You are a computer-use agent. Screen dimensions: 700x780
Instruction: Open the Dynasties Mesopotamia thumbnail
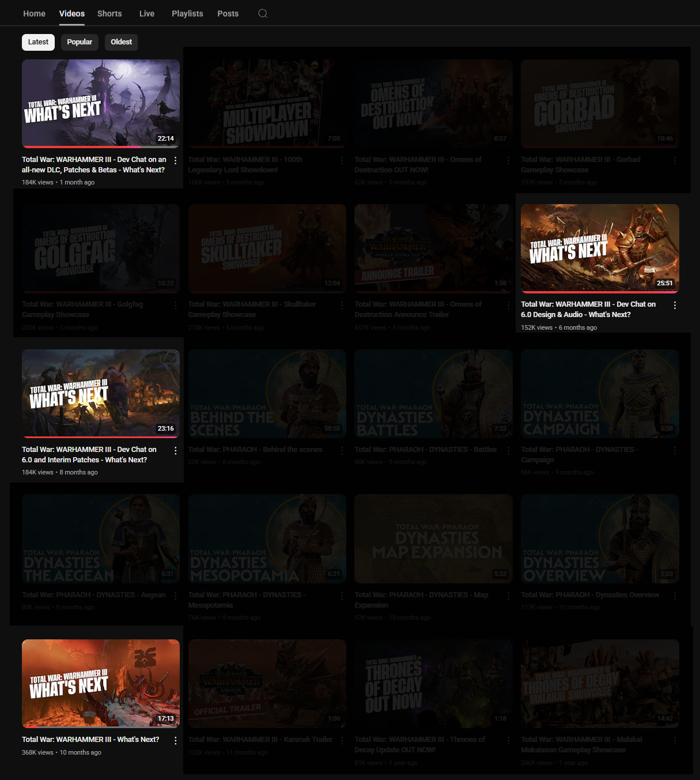(267, 538)
